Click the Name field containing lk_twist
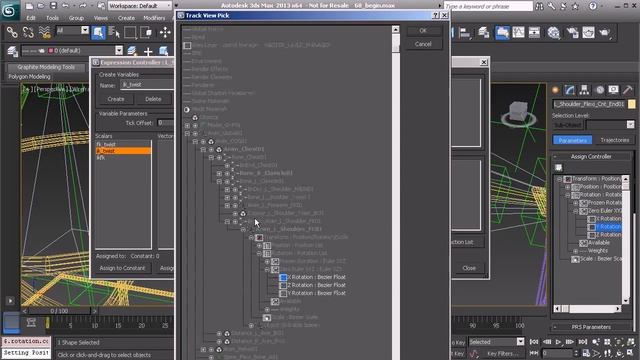Viewport: 640px width, 360px height. coord(147,85)
